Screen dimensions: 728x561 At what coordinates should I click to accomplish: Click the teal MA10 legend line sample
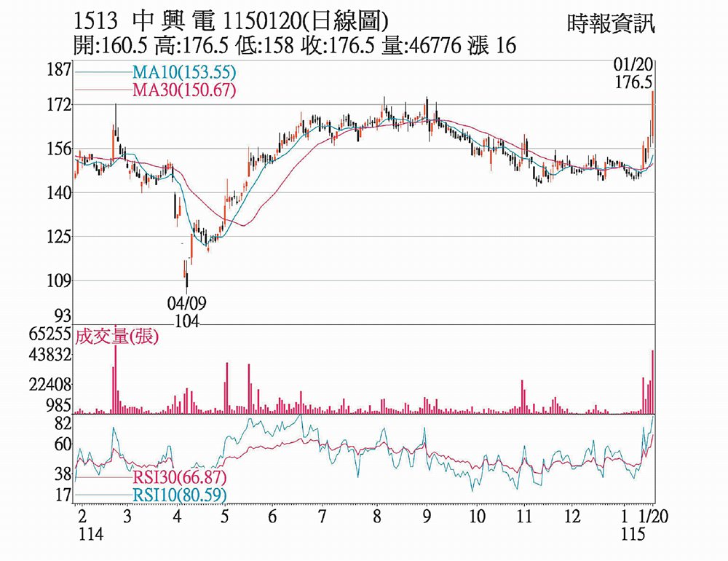pyautogui.click(x=102, y=73)
